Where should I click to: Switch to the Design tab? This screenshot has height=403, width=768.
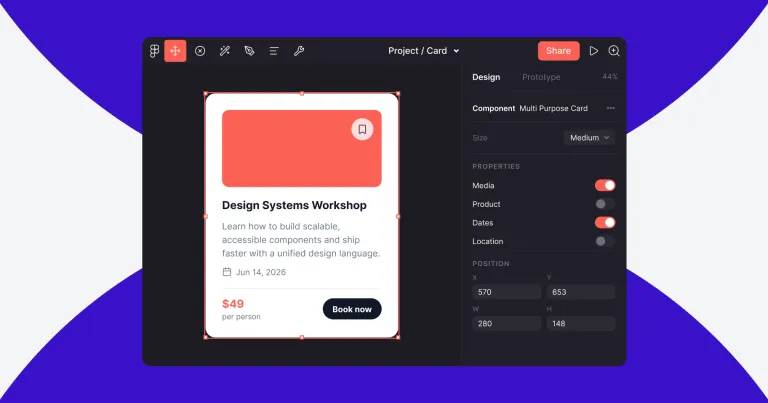coord(486,77)
